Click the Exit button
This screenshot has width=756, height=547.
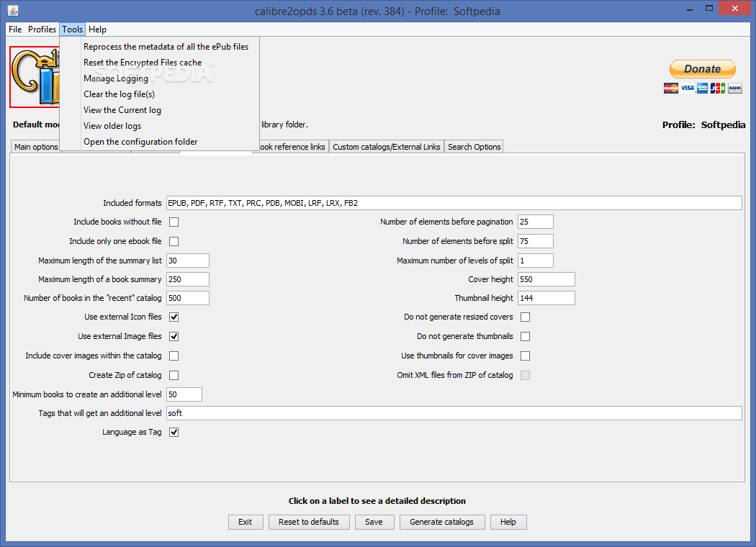(246, 522)
